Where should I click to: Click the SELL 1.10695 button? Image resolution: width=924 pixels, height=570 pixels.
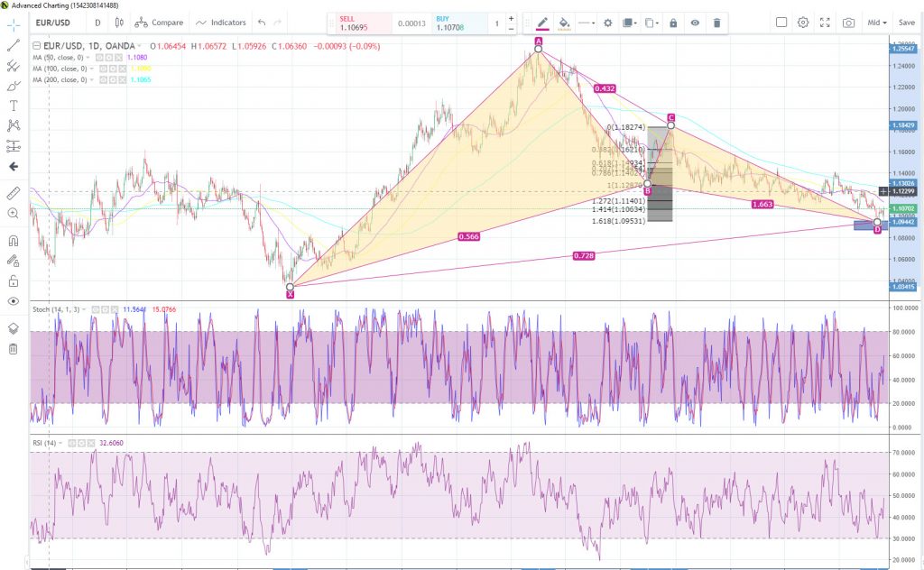point(364,23)
